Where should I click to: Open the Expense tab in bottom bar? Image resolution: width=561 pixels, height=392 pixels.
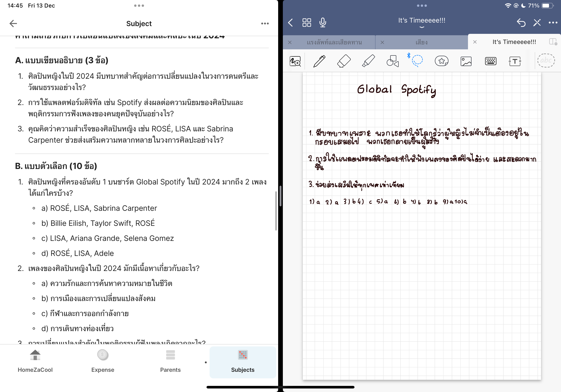103,362
